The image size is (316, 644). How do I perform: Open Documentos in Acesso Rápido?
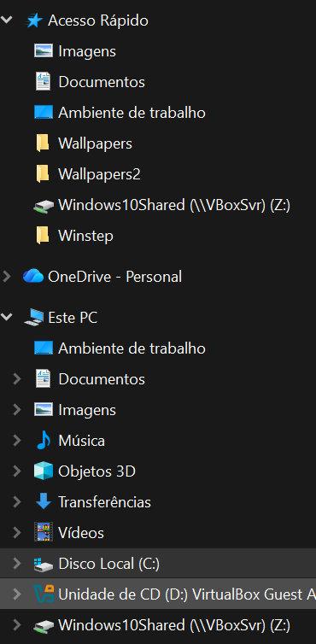(x=102, y=82)
